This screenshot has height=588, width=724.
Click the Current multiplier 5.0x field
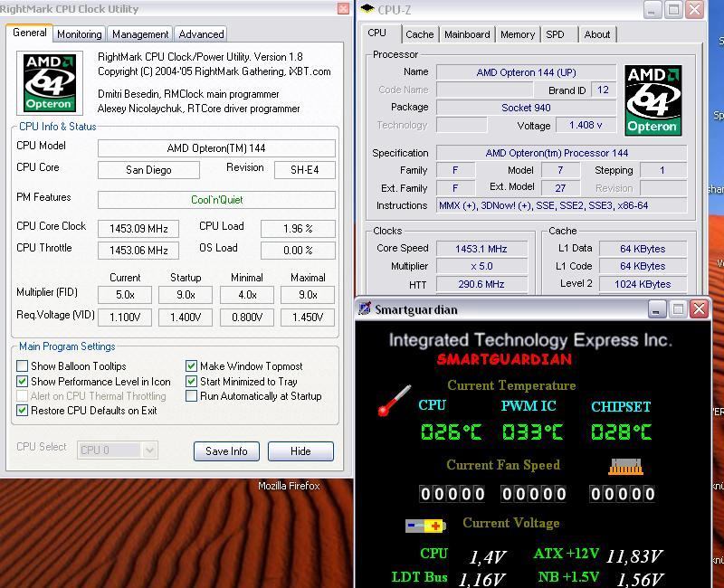click(125, 295)
